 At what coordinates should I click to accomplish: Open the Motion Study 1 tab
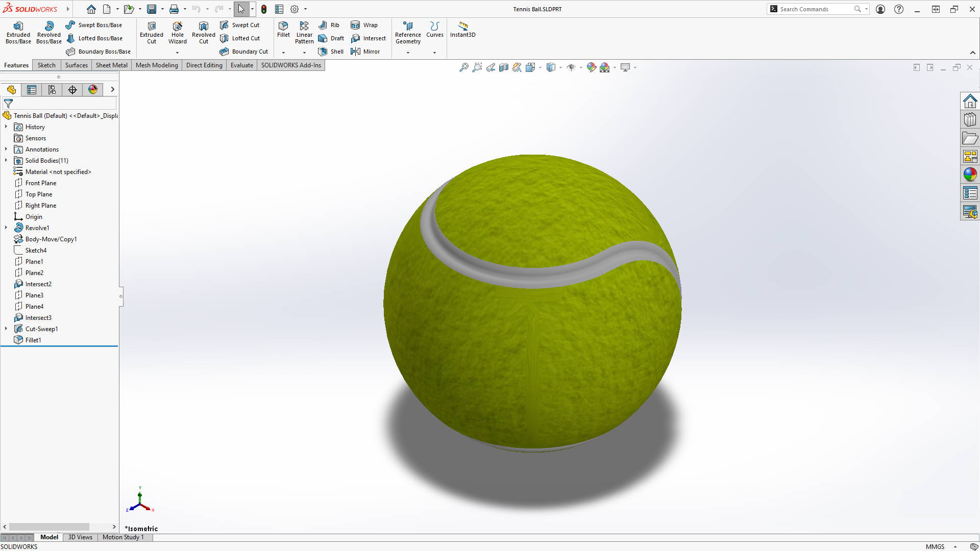[123, 537]
